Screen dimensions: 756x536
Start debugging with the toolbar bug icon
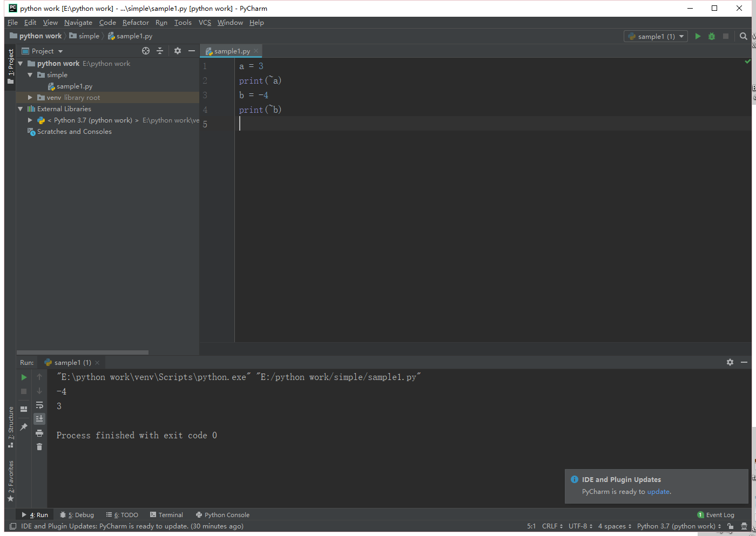click(x=712, y=36)
